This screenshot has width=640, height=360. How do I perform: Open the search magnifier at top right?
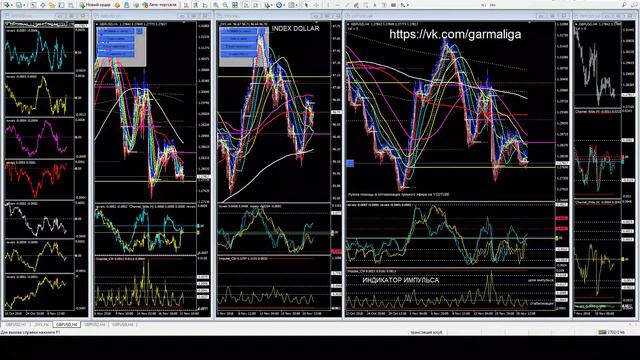(624, 5)
